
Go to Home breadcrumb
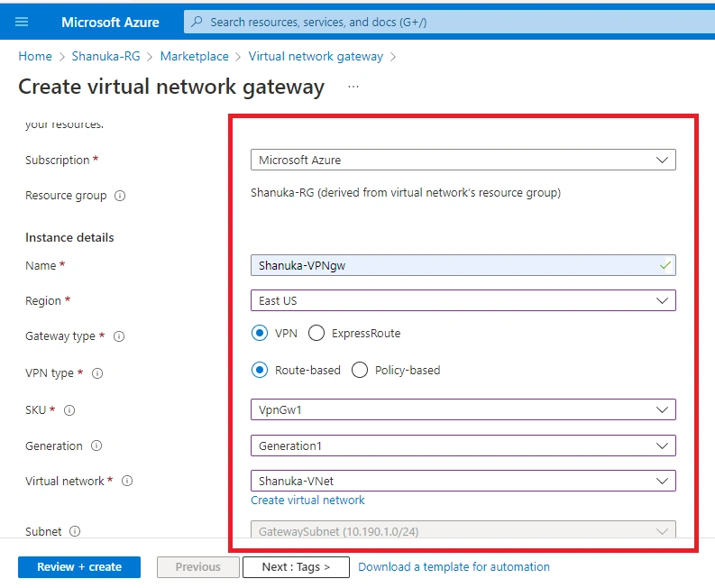click(35, 56)
